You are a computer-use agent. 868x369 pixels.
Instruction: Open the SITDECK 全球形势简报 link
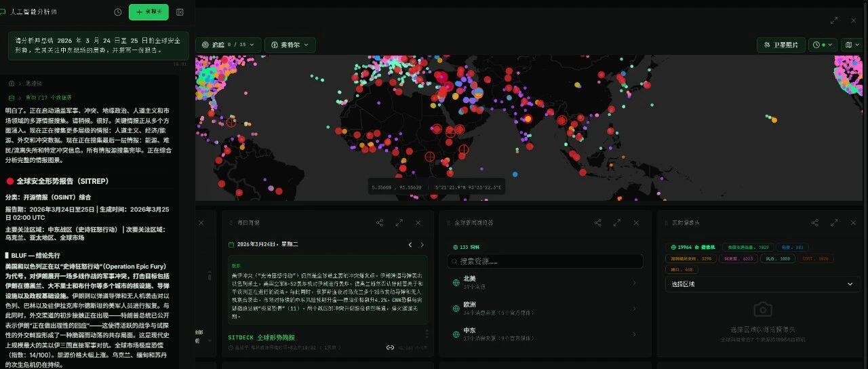[x=262, y=337]
